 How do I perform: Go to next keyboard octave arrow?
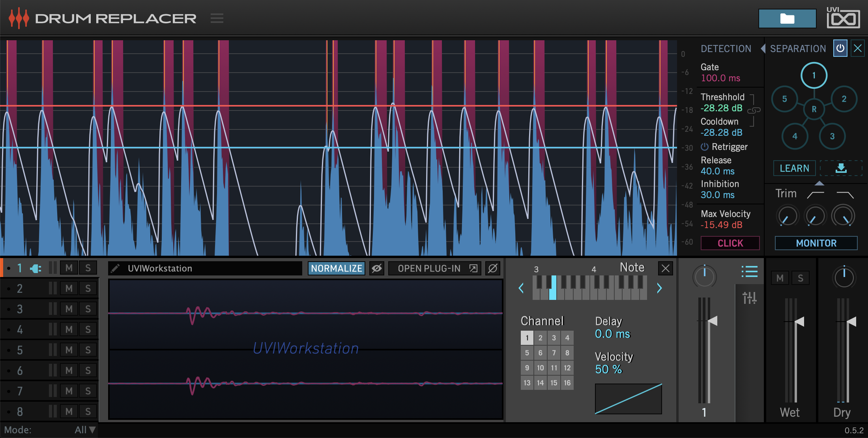click(659, 288)
